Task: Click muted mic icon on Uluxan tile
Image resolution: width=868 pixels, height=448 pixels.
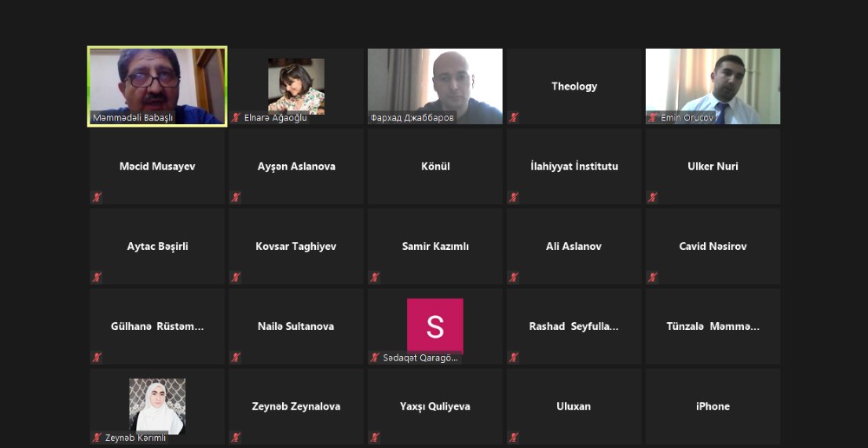Action: (x=514, y=438)
